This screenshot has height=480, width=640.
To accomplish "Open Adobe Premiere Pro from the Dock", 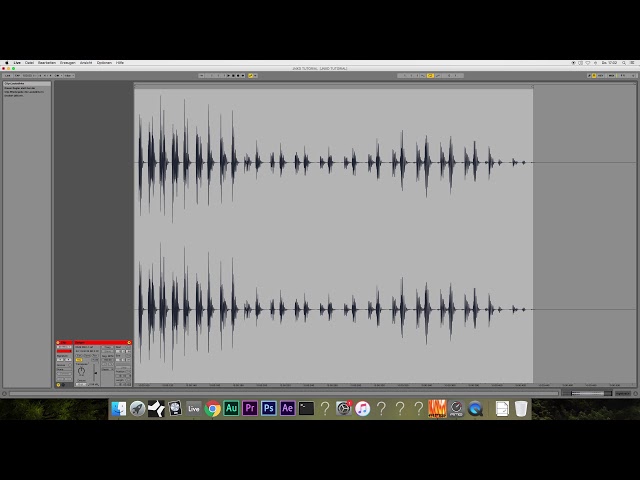I will coord(250,408).
